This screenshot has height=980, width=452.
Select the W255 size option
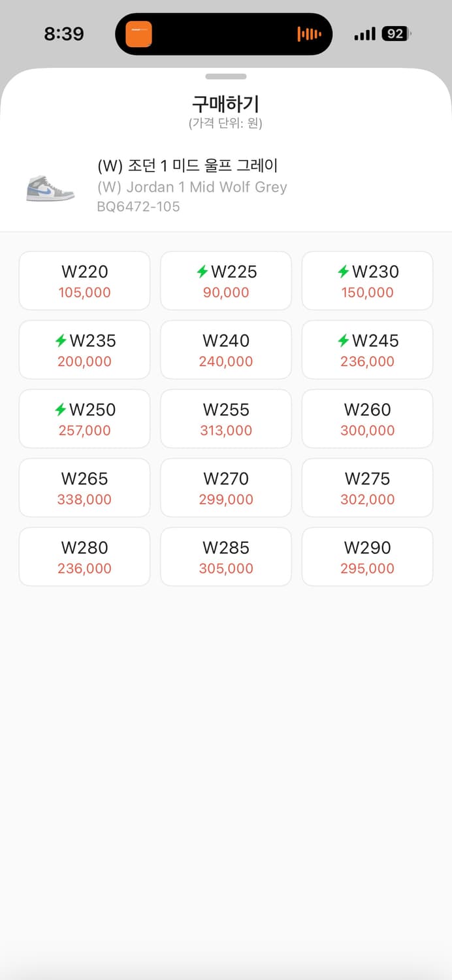pyautogui.click(x=226, y=419)
